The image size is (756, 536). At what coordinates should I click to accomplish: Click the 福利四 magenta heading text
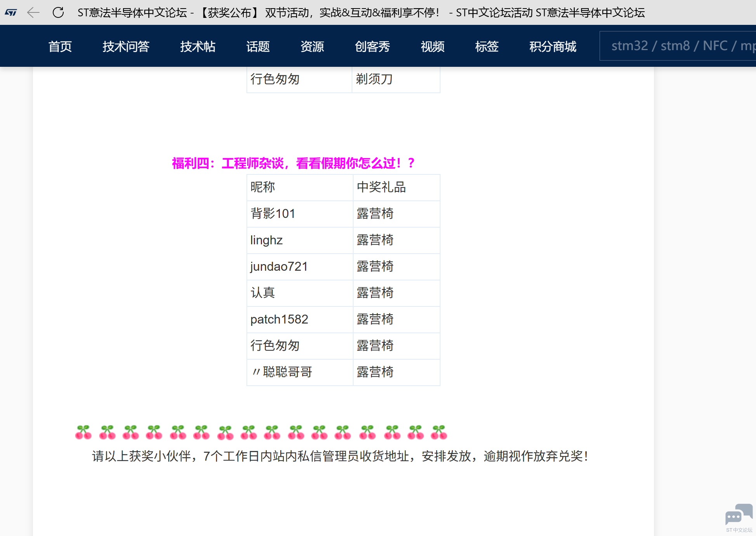click(x=293, y=163)
